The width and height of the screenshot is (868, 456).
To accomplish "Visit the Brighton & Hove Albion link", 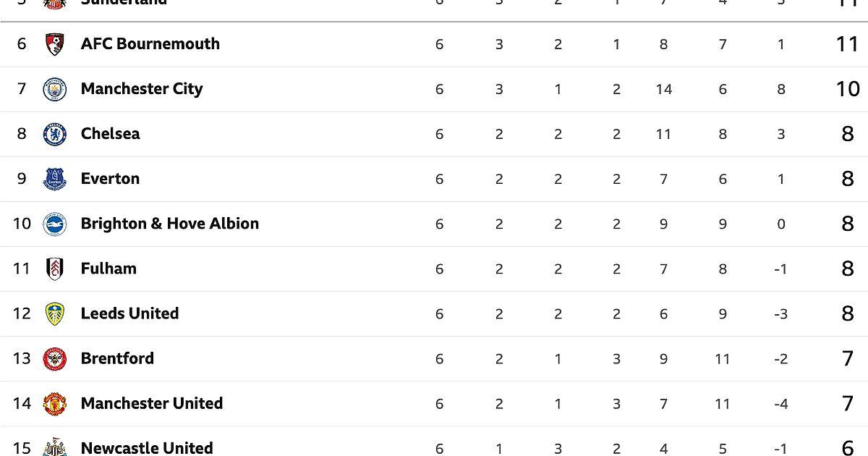I will tap(169, 224).
